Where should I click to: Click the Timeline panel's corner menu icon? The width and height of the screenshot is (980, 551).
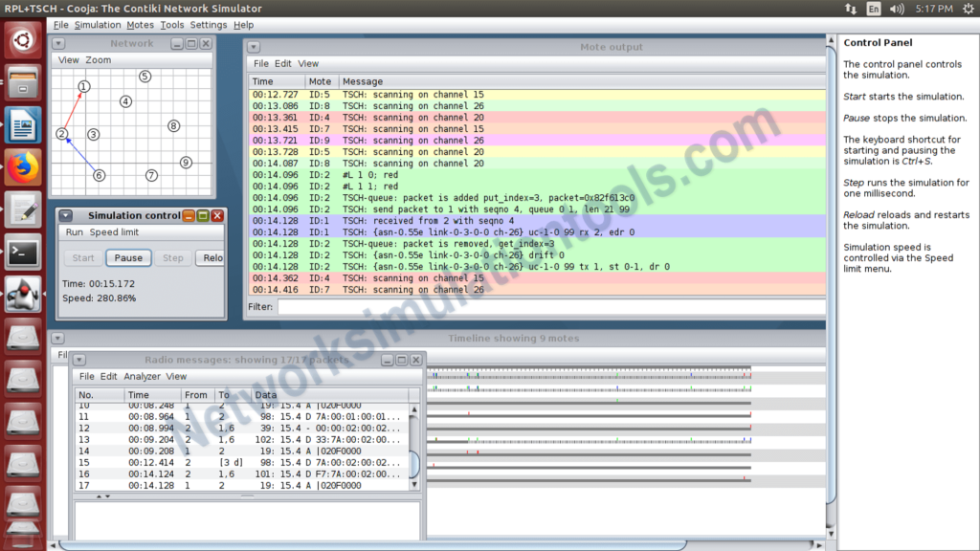pyautogui.click(x=57, y=338)
